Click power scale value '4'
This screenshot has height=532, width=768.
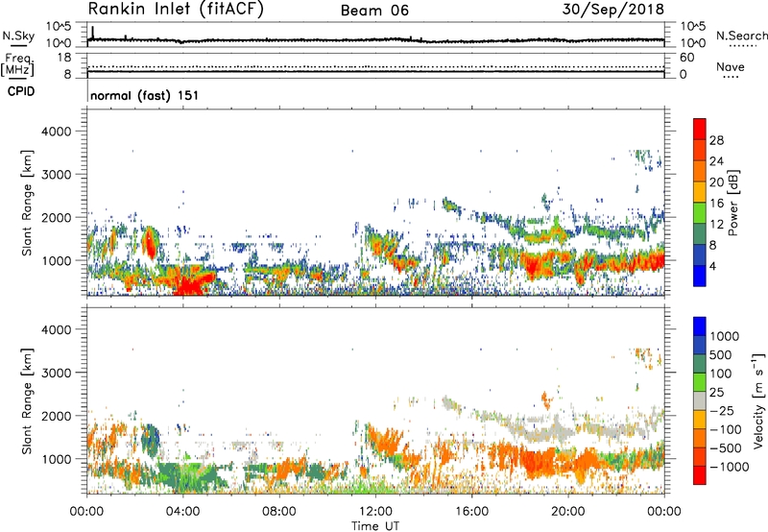point(713,266)
